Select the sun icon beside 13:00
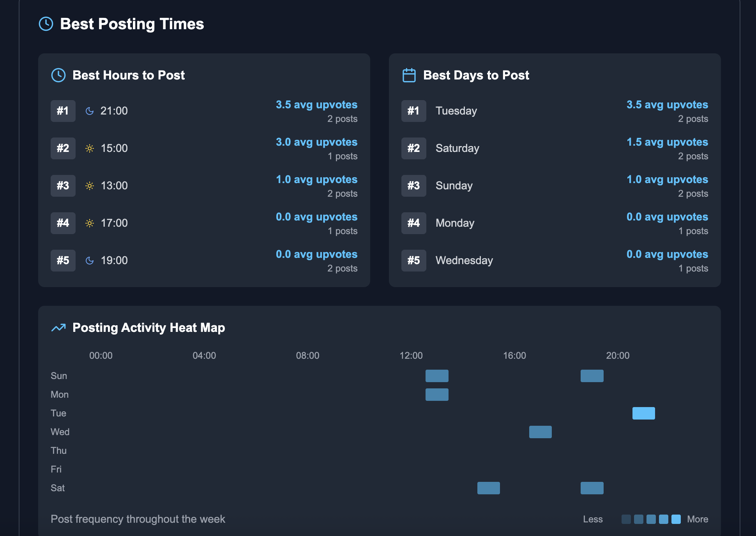Viewport: 756px width, 536px height. pos(90,186)
